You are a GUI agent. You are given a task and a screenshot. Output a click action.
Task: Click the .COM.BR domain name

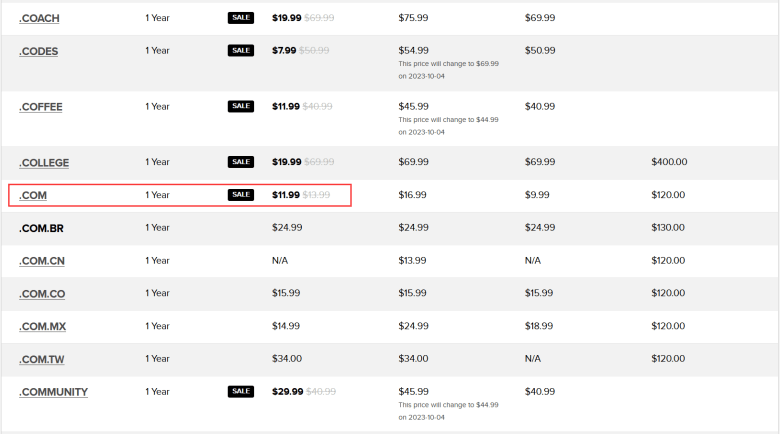point(42,228)
